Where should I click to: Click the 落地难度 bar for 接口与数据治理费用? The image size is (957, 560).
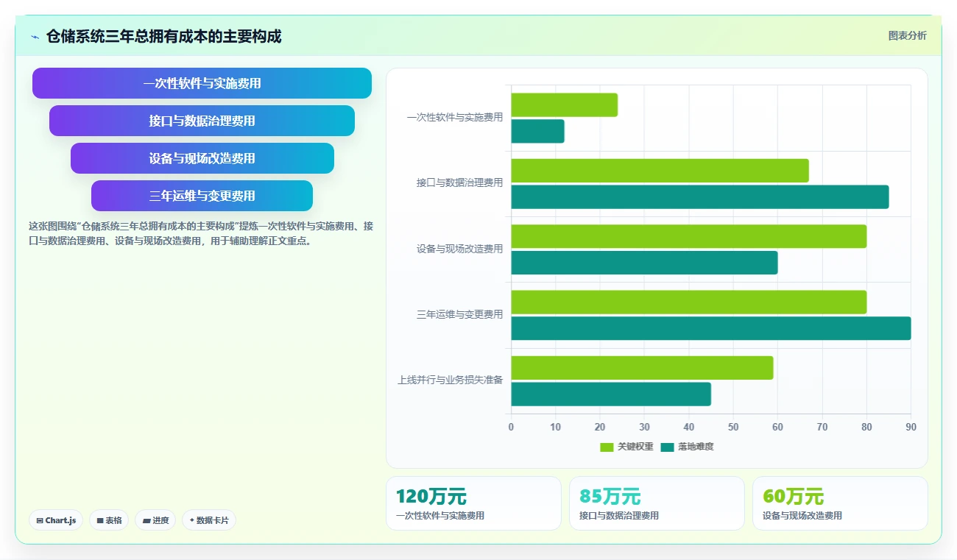pos(700,196)
